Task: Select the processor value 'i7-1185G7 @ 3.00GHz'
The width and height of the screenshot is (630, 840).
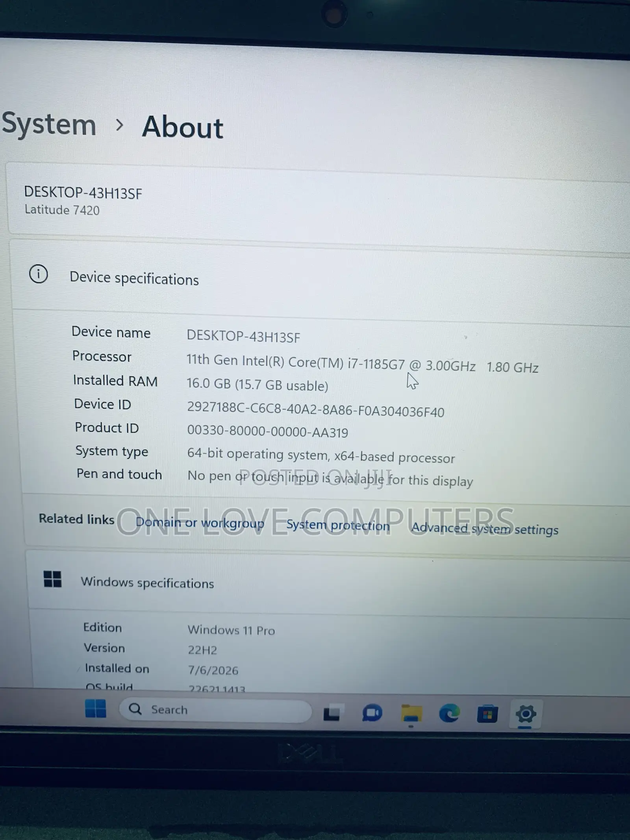Action: [x=411, y=365]
